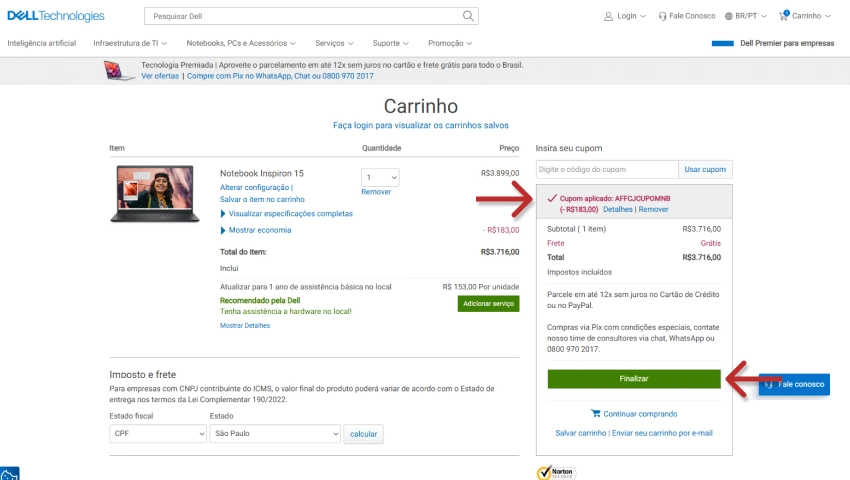850x480 pixels.
Task: Expand the Suporte menu
Action: click(390, 43)
